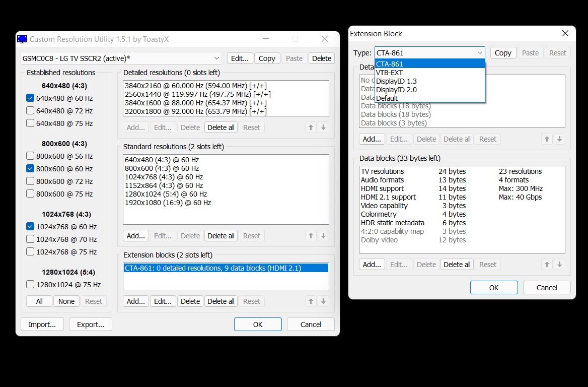Add a standard resolution
The height and width of the screenshot is (387, 588).
pos(136,236)
